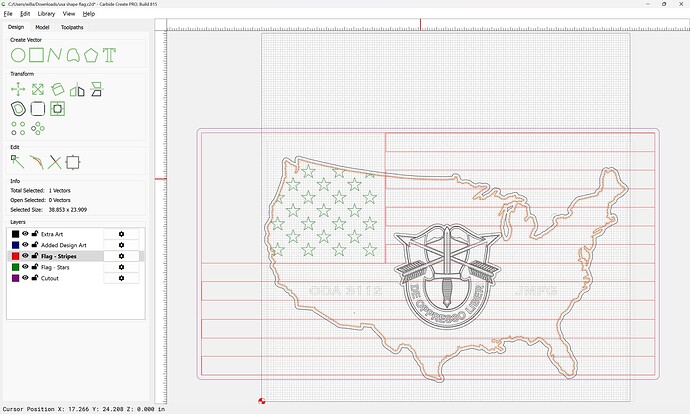Toggle visibility of Flag - Stars layer

[25, 267]
